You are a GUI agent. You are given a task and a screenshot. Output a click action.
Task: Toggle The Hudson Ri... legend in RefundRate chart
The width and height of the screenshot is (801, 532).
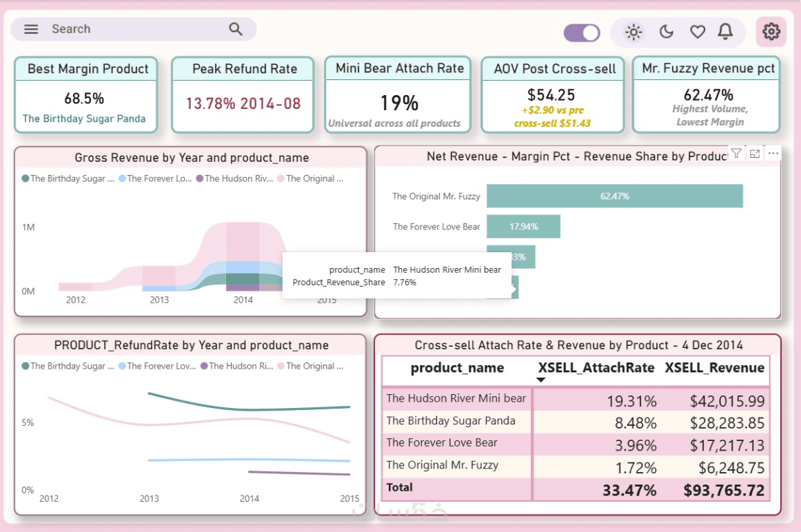tap(237, 366)
